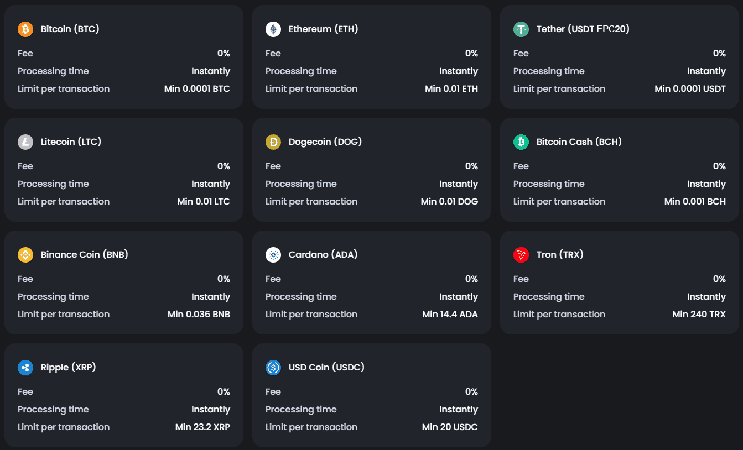Viewport: 743px width, 450px height.
Task: Click the 0% fee value in Bitcoin card
Action: [224, 53]
